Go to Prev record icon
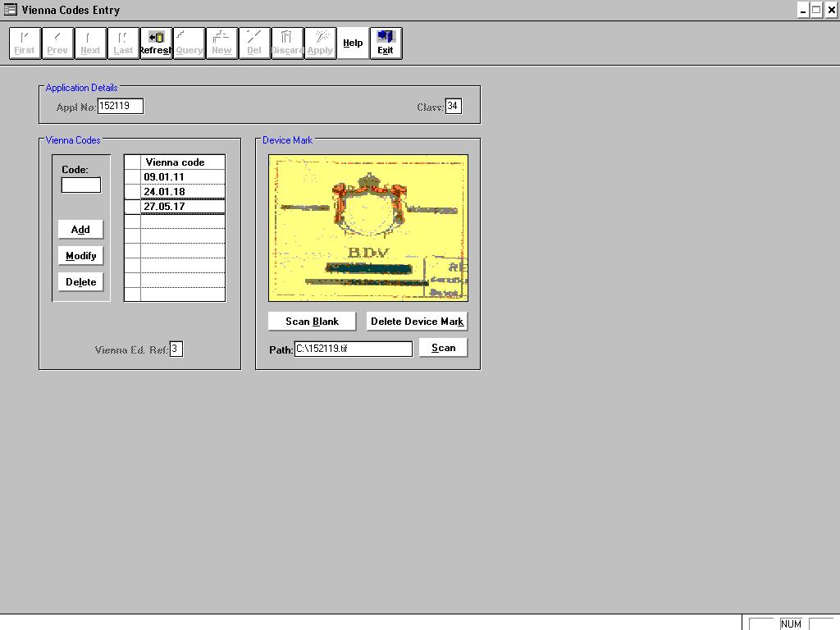840x630 pixels. click(57, 43)
